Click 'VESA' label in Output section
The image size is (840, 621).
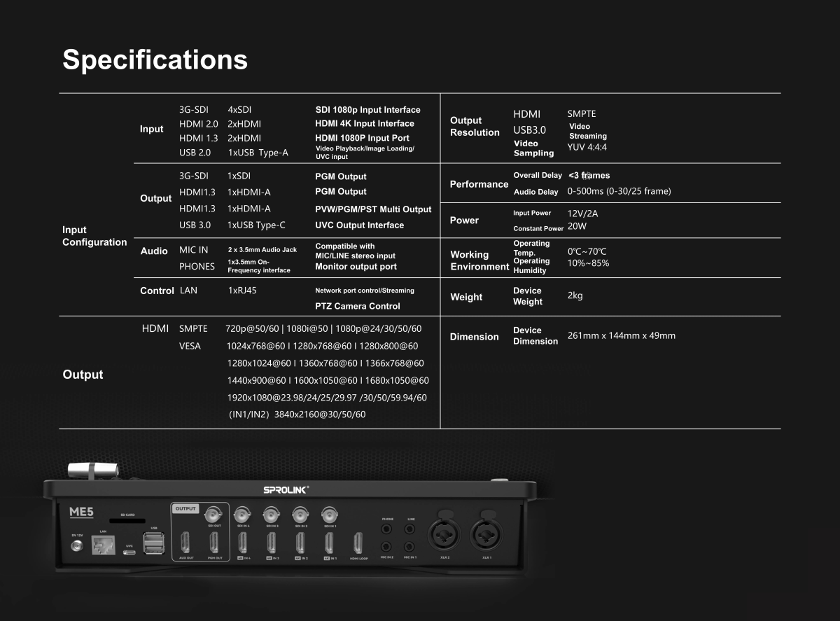pos(190,346)
